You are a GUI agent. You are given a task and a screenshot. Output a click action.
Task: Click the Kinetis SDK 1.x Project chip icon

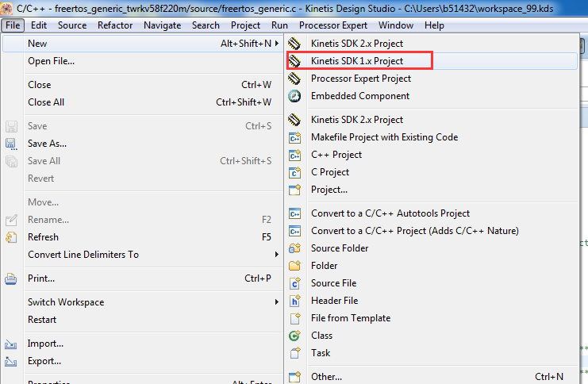coord(294,61)
